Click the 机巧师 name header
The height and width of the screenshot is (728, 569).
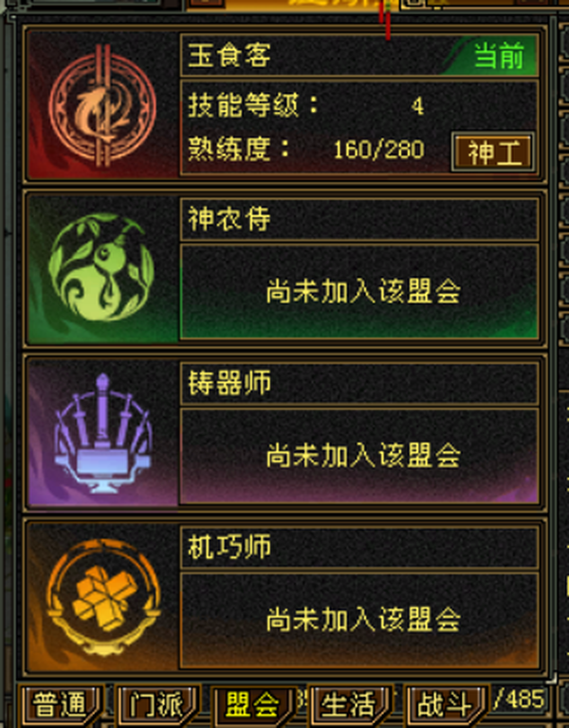coord(359,547)
